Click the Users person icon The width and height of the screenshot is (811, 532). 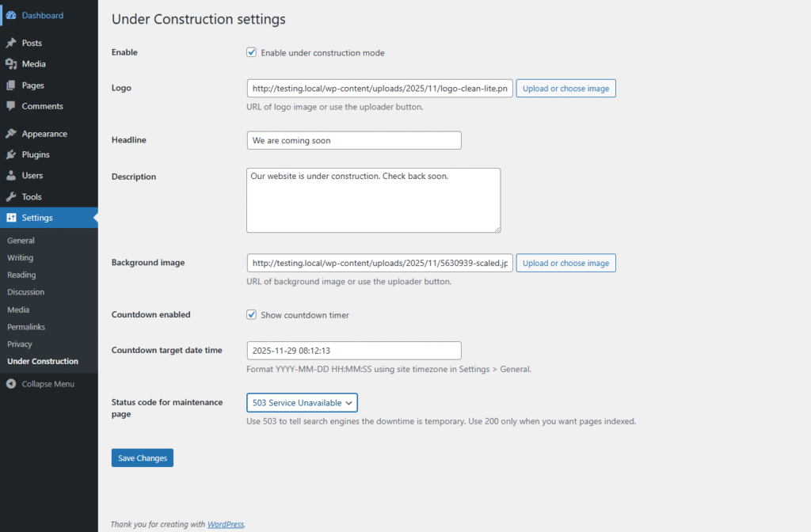click(10, 176)
